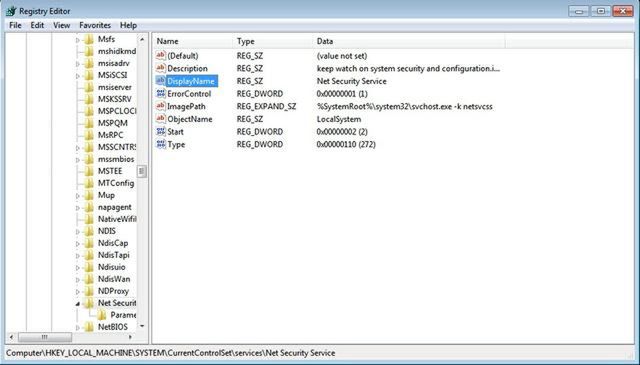Click tree scrollbar up arrow
This screenshot has width=640, height=365.
pos(142,40)
